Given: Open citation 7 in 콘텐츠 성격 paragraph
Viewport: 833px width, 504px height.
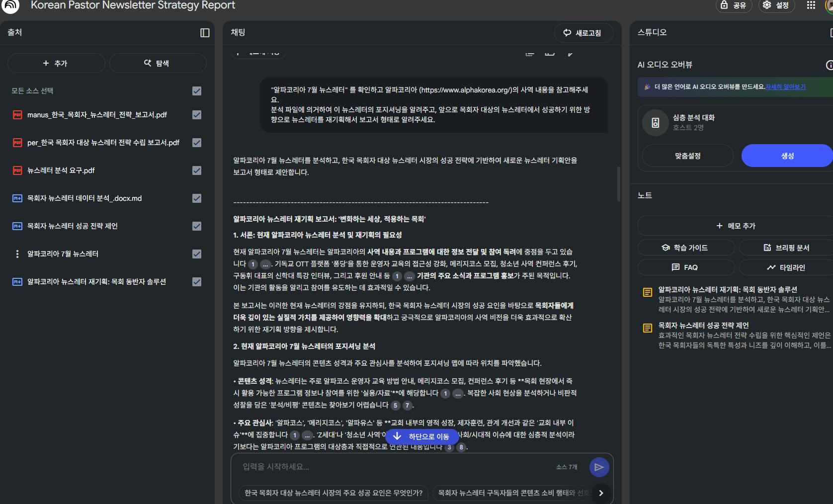Looking at the screenshot, I should point(408,406).
